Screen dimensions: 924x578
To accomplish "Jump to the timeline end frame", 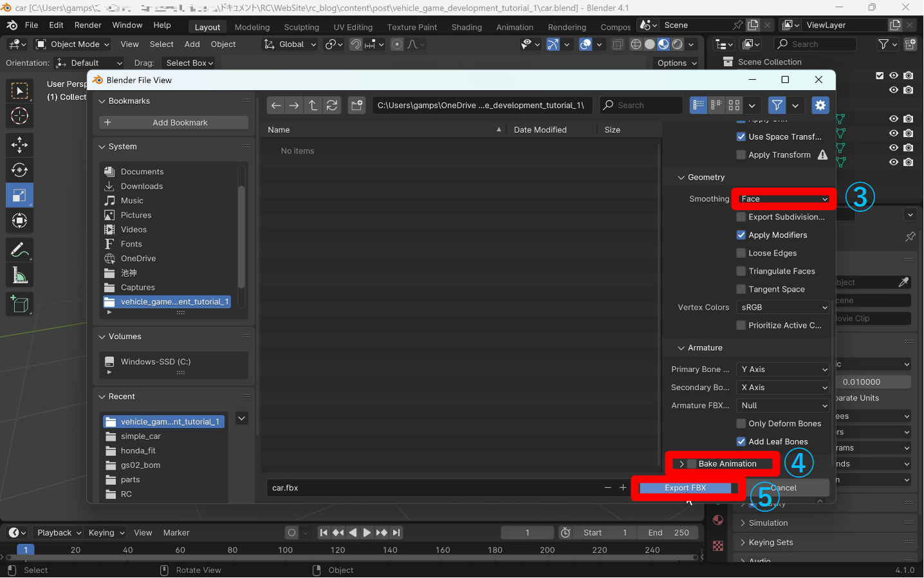I will click(396, 533).
